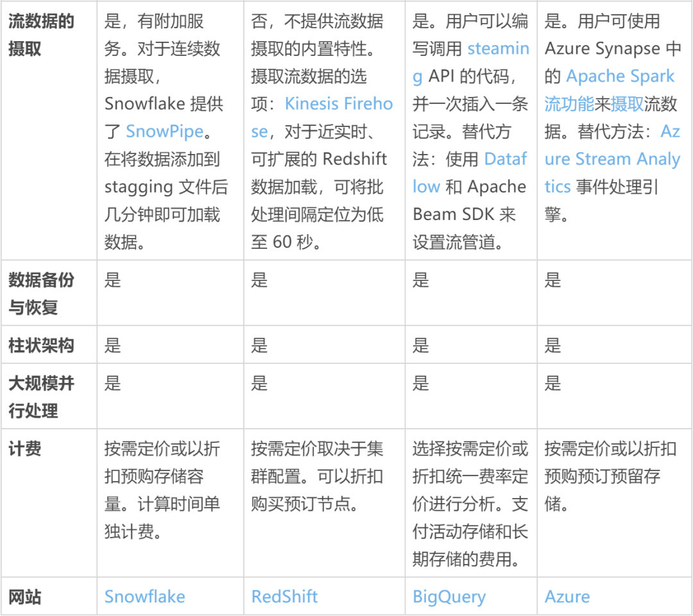Screen dimensions: 693x616
Task: Click the BigQuery 计费 cell about 折扣统一费率定价
Action: pyautogui.click(x=470, y=504)
